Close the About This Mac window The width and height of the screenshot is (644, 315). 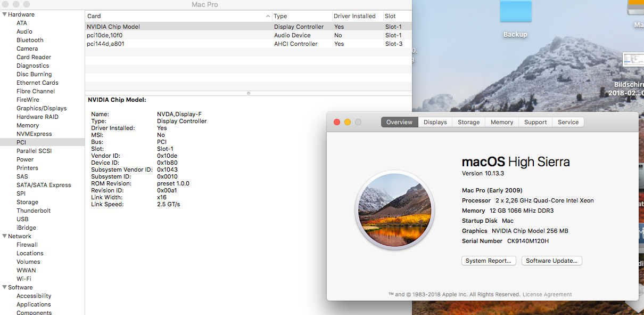click(x=337, y=122)
